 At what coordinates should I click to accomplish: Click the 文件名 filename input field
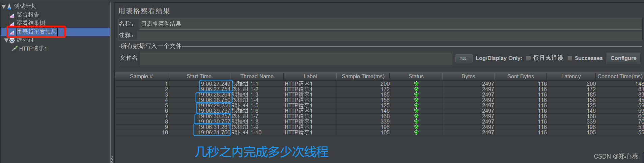(x=296, y=58)
